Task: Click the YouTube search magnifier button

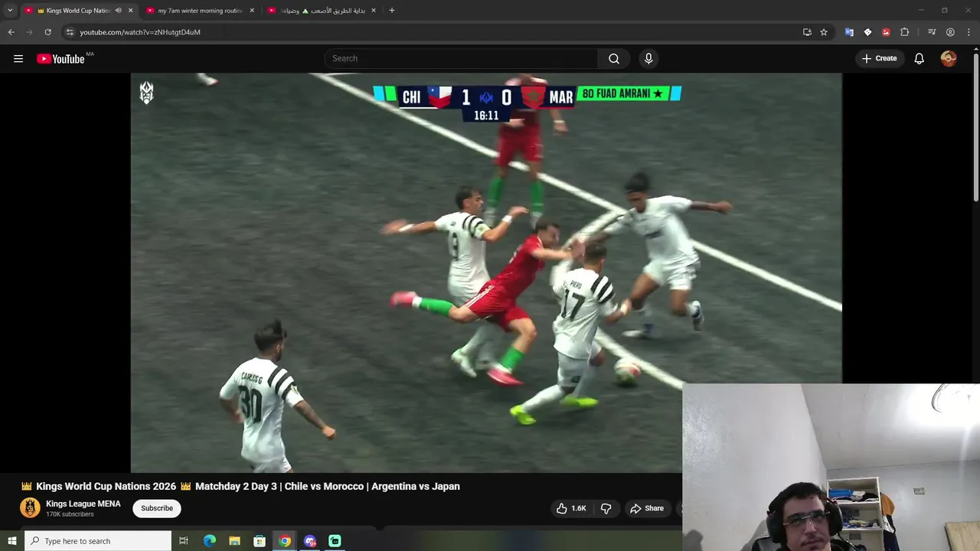Action: pos(614,59)
